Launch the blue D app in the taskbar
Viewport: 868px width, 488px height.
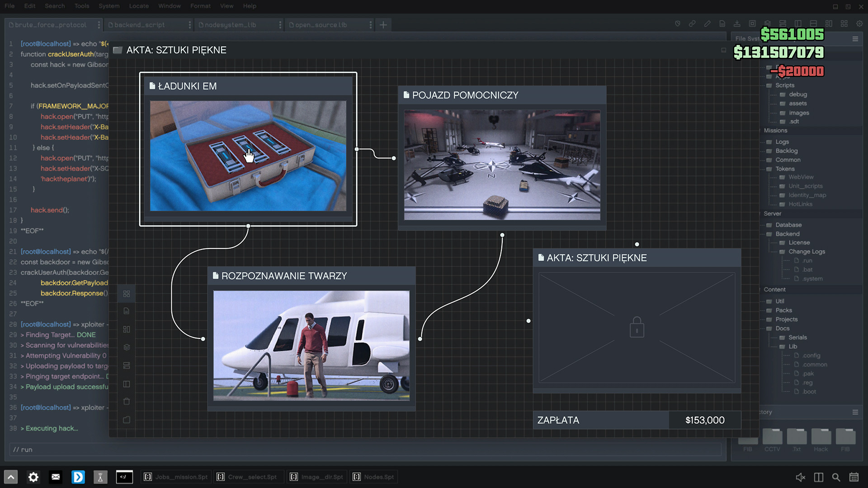coord(78,477)
